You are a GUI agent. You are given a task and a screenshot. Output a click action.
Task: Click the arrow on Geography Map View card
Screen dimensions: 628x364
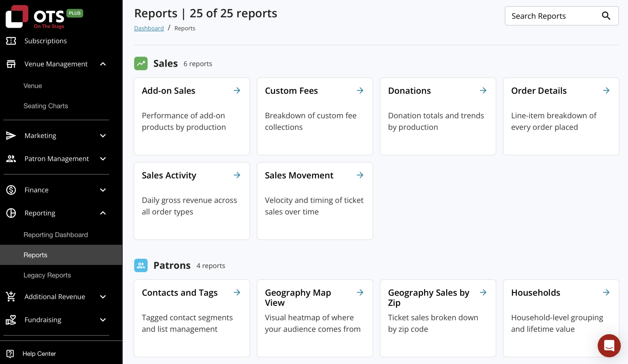point(360,292)
